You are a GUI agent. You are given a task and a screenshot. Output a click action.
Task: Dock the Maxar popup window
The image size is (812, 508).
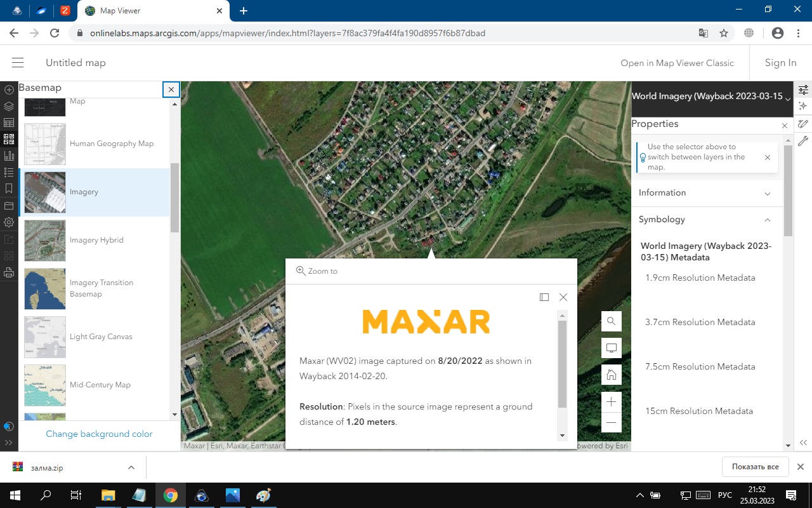coord(544,297)
